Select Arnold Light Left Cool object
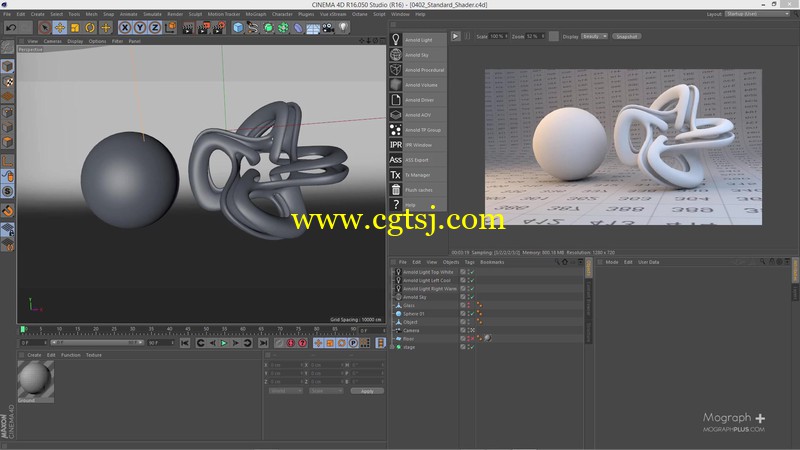This screenshot has width=800, height=450. 427,281
